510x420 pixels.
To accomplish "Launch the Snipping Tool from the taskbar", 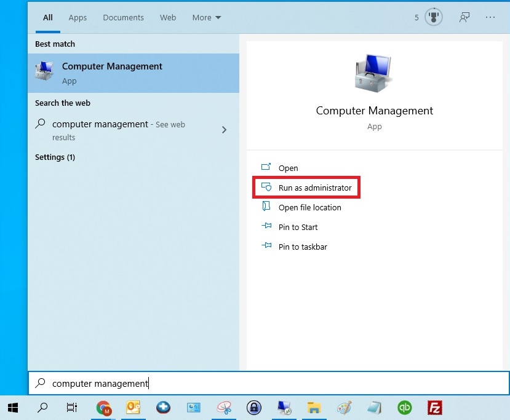I will tap(224, 408).
